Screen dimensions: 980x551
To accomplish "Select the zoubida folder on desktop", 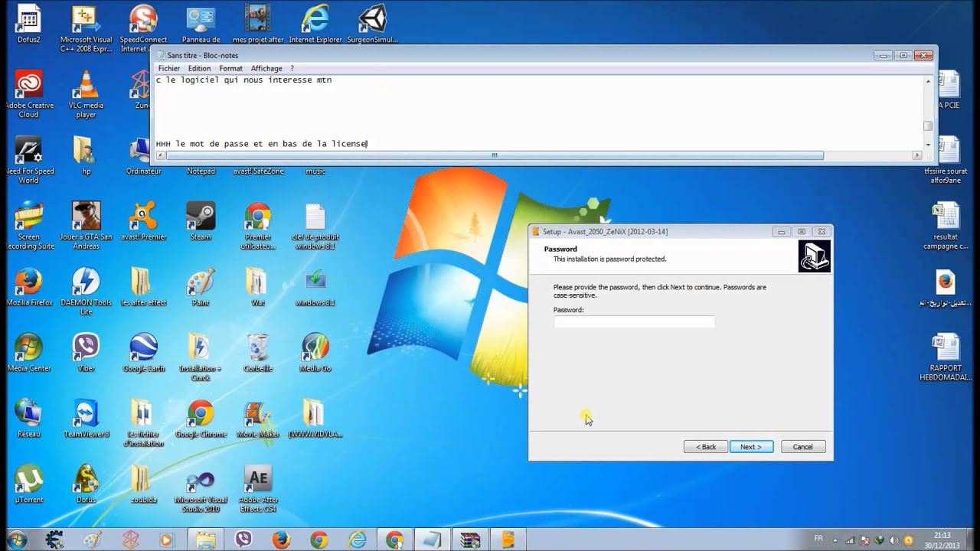I will pos(143,484).
